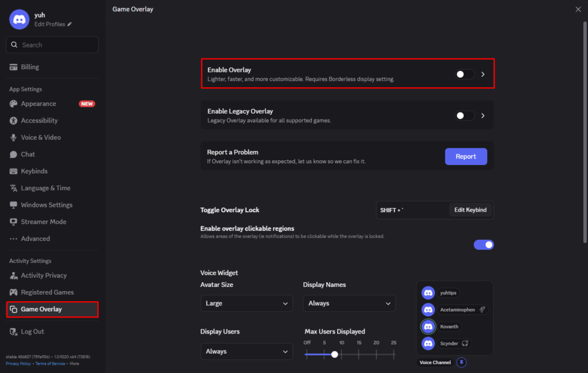Change Display Names from Always
Viewport: 588px width, 373px height.
click(349, 303)
